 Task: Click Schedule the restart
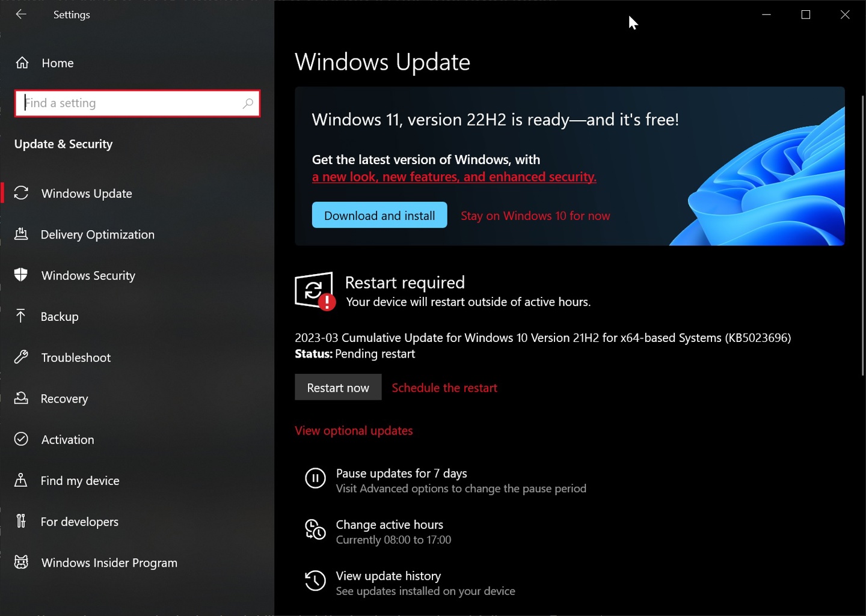[x=444, y=388]
